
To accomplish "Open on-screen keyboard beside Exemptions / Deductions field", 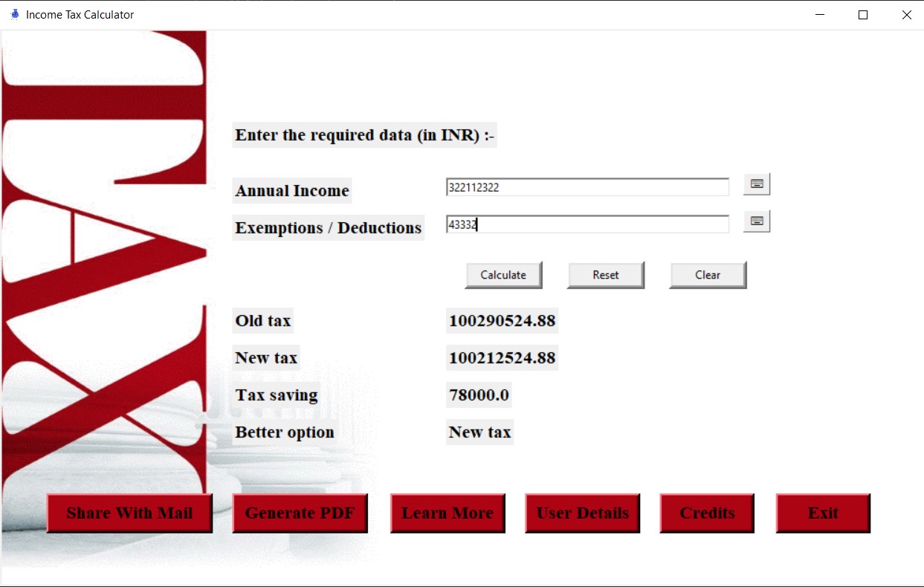I will tap(757, 221).
